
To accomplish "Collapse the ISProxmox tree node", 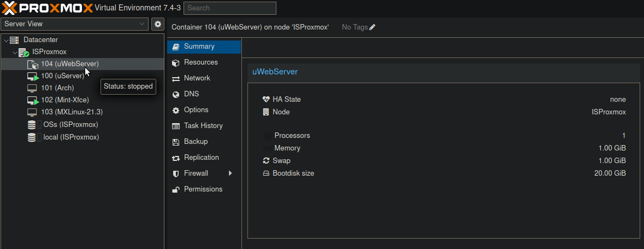I will 15,53.
